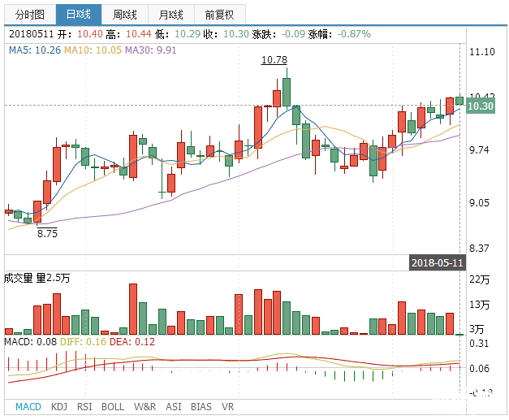Select the BIAS indicator
The width and height of the screenshot is (509, 420).
pyautogui.click(x=201, y=407)
